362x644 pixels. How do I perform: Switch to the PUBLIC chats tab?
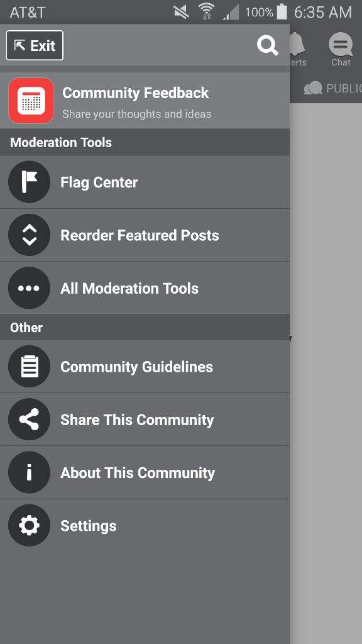click(333, 88)
